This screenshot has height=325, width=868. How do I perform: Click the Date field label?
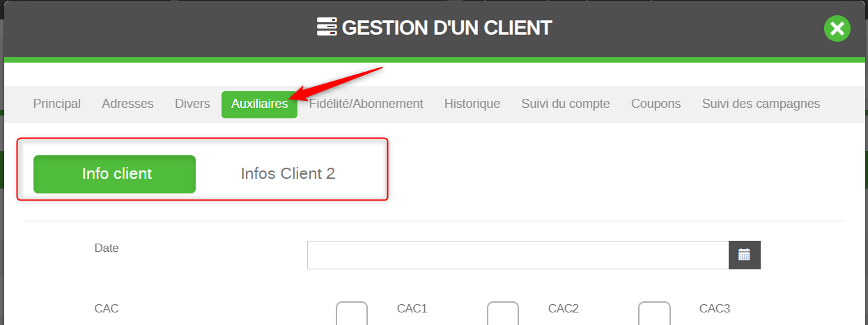click(x=107, y=248)
